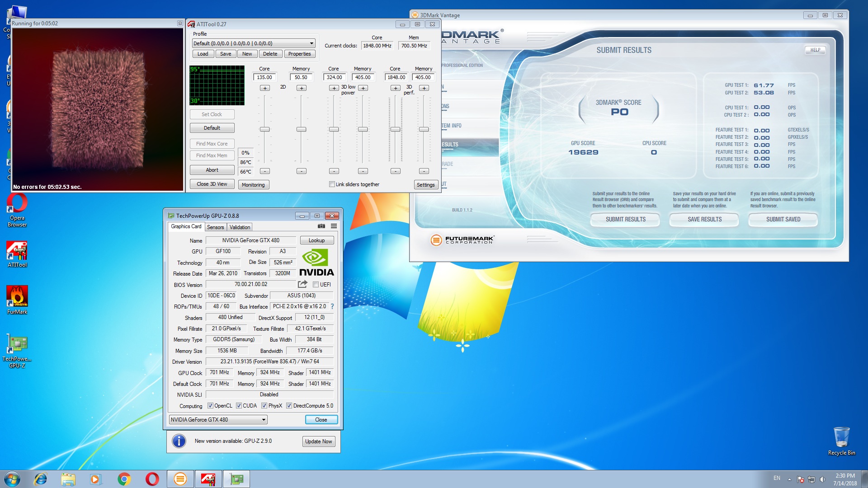Image resolution: width=868 pixels, height=488 pixels.
Task: Open the NVIDIA GeForce GTX 480 selector
Action: pos(218,420)
